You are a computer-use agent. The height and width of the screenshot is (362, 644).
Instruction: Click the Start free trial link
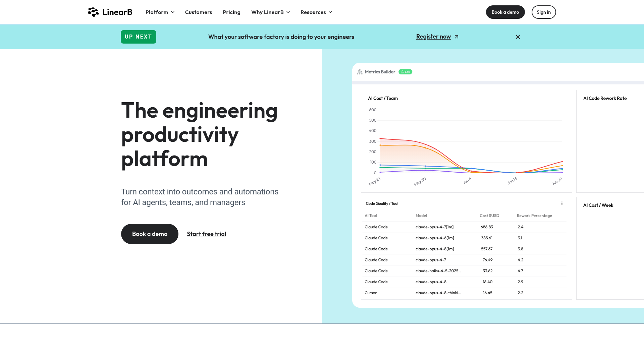(x=206, y=234)
